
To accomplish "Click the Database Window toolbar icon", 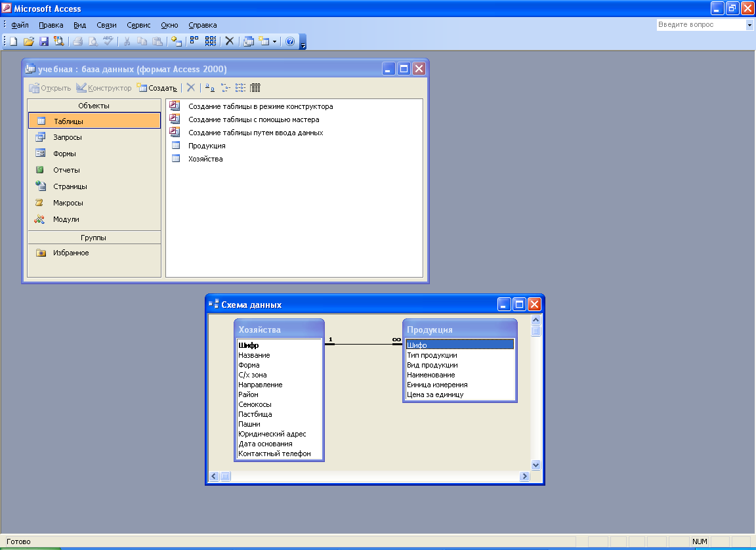I will 248,41.
